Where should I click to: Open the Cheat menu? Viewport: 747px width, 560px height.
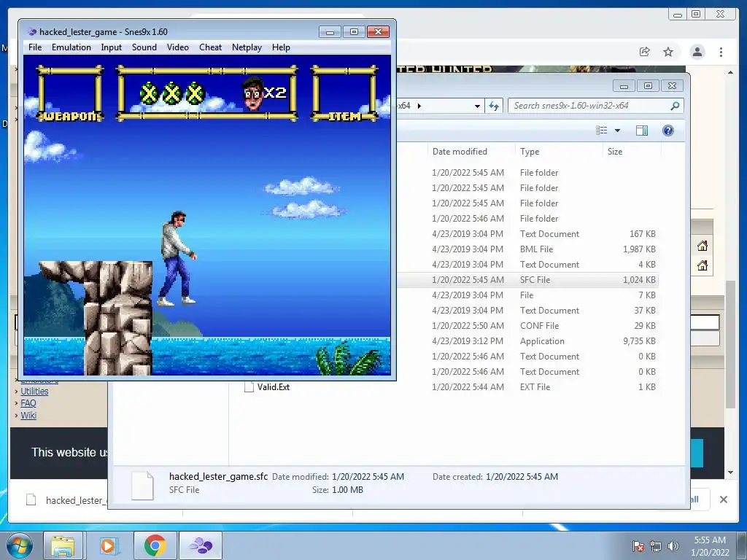(210, 47)
